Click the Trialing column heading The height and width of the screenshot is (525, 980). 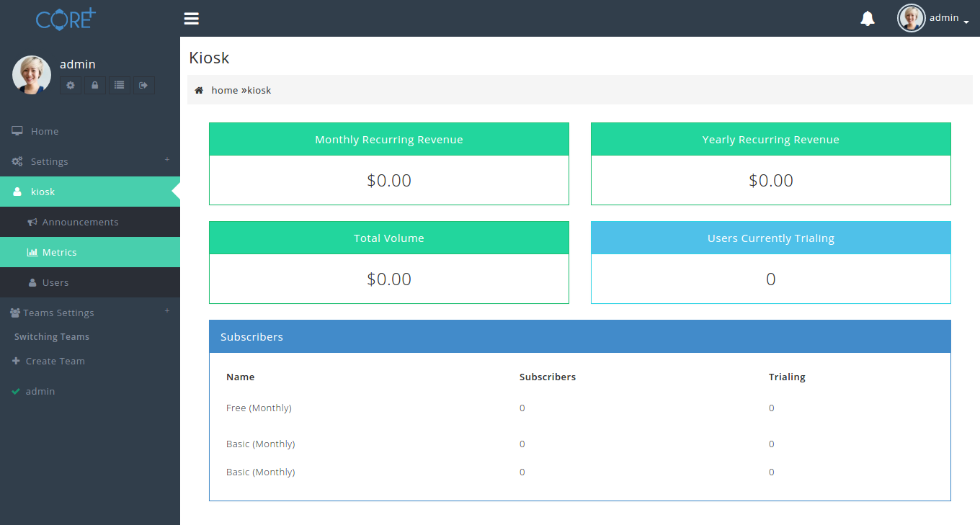pyautogui.click(x=787, y=377)
